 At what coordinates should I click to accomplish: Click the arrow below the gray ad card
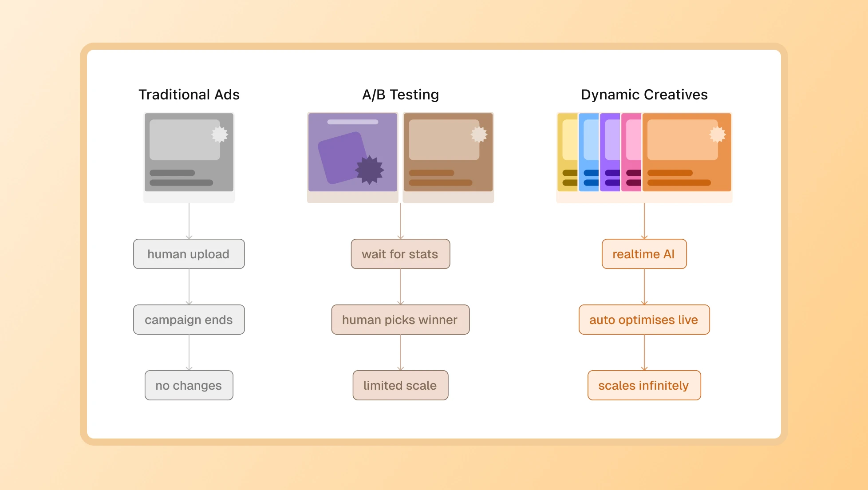pos(189,220)
